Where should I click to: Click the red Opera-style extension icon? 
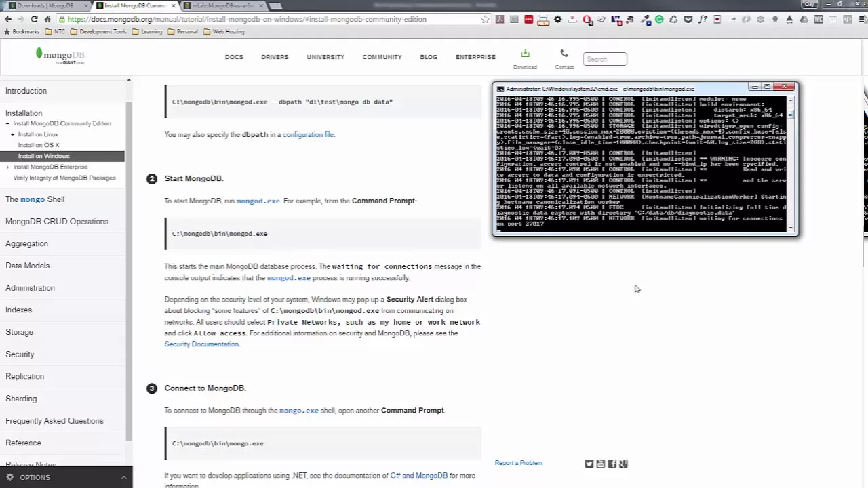pyautogui.click(x=587, y=19)
